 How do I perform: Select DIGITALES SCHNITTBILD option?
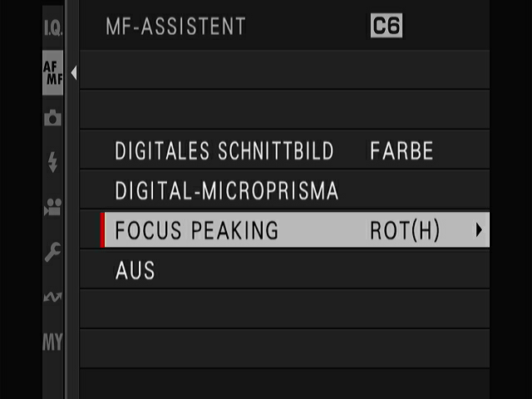[224, 151]
